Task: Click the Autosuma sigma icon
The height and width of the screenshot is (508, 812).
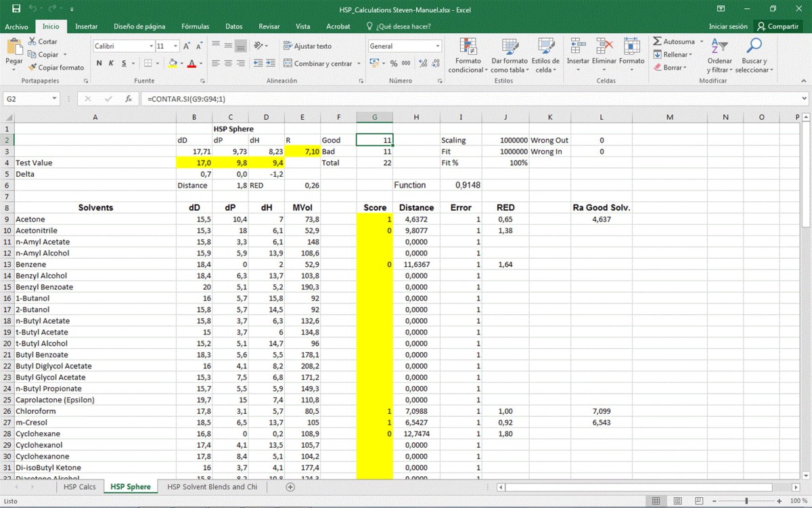Action: point(657,41)
